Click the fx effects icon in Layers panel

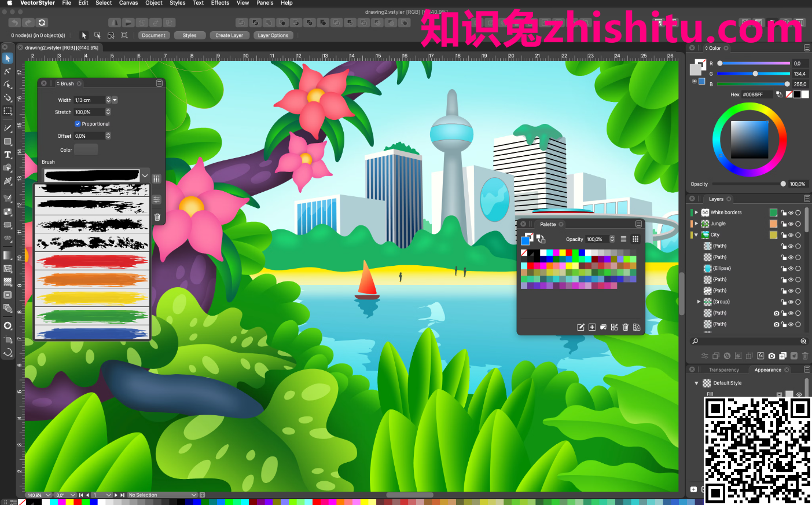point(760,356)
